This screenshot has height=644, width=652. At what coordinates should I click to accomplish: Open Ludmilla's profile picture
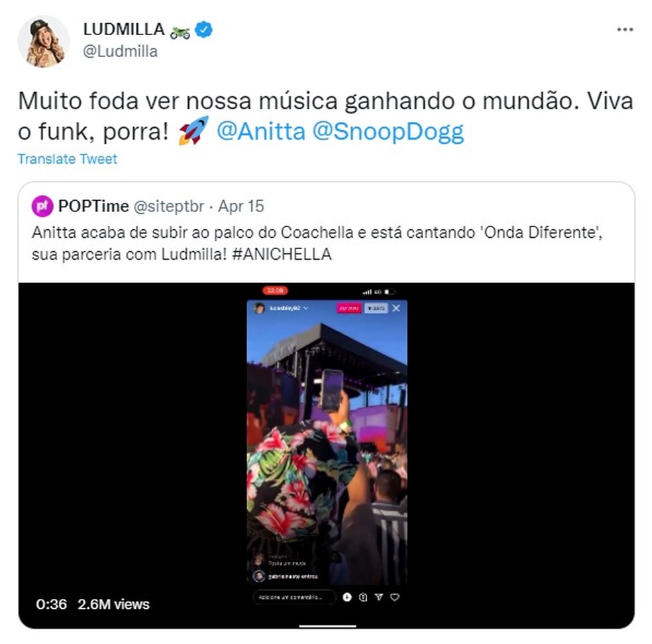tap(44, 41)
